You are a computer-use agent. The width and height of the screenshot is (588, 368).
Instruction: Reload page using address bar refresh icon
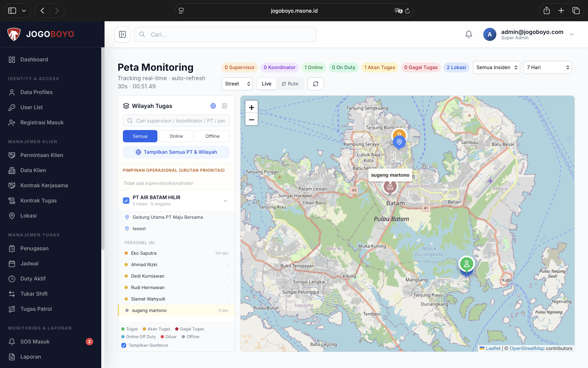408,11
